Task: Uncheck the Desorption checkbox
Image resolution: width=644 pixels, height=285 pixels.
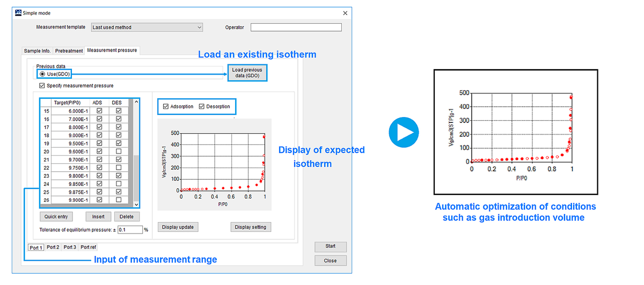Action: coord(202,106)
